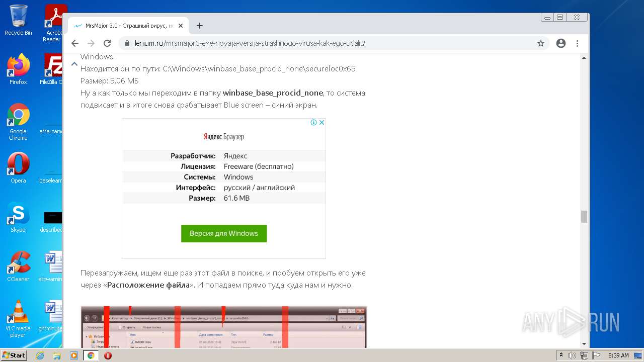Open CCleaner desktop icon
Image resolution: width=644 pixels, height=362 pixels.
[x=18, y=266]
